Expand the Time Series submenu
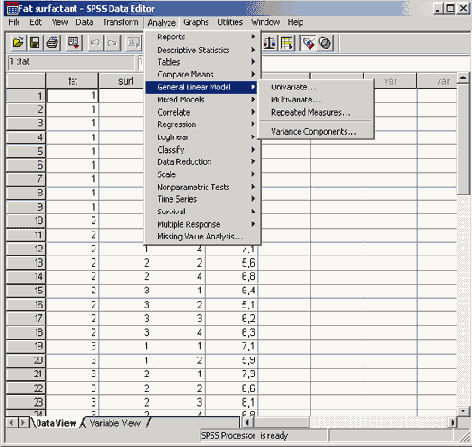Viewport: 472px width, 447px height. click(203, 199)
